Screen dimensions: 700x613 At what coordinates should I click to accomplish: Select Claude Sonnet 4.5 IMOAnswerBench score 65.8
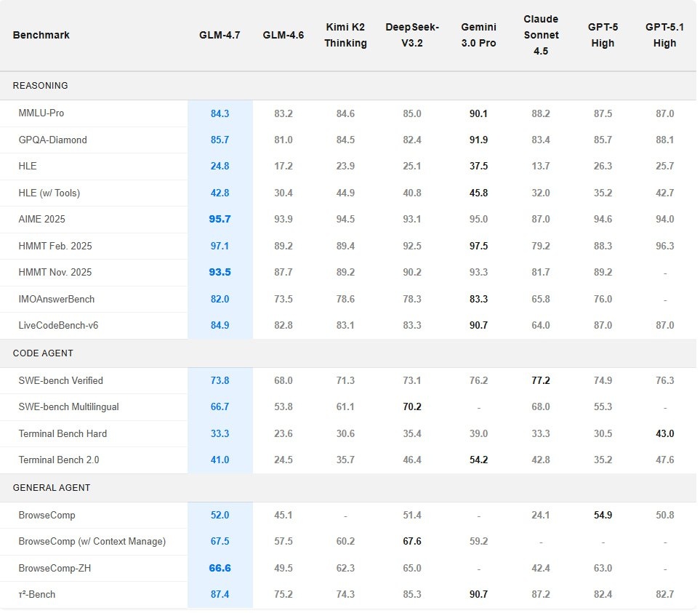(541, 299)
